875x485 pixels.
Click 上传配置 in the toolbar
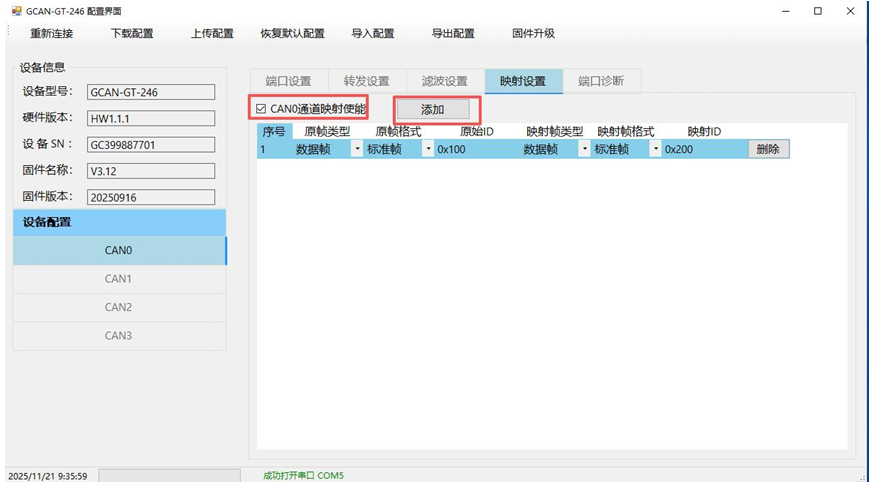tap(212, 33)
